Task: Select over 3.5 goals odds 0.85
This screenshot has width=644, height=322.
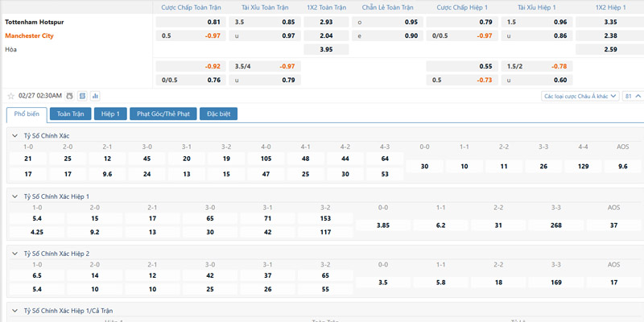Action: 265,23
